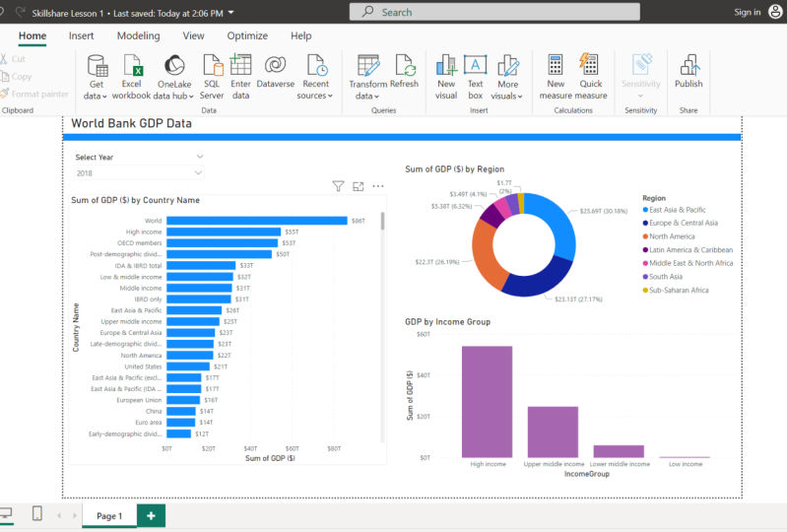Select the Upper middle income column
The image size is (787, 532).
[x=553, y=432]
